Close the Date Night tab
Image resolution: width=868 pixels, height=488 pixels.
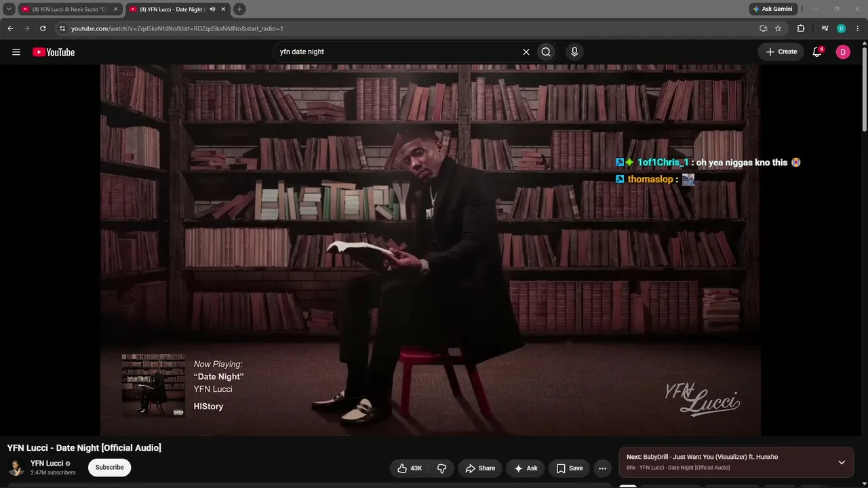coord(223,9)
